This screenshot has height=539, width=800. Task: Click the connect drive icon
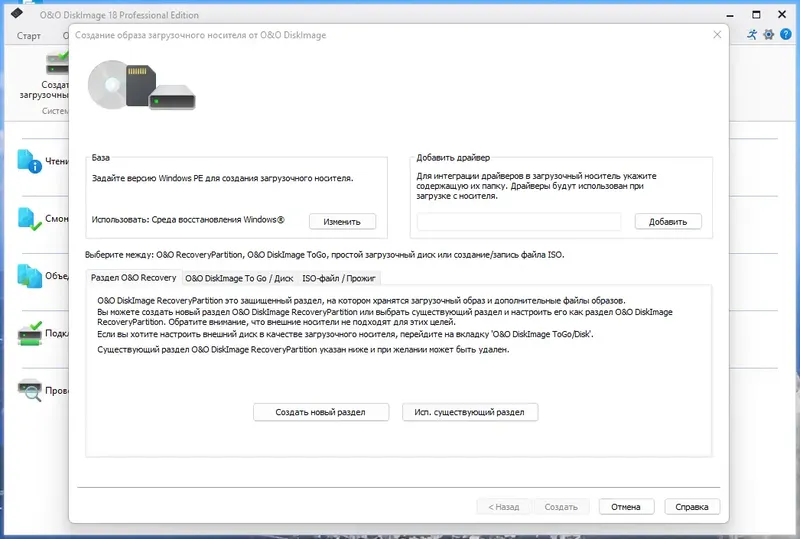pyautogui.click(x=30, y=333)
